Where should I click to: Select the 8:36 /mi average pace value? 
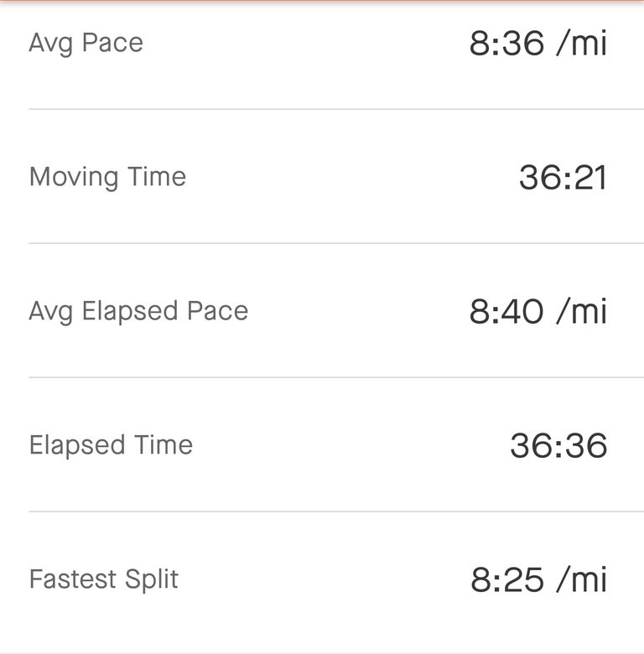[538, 43]
